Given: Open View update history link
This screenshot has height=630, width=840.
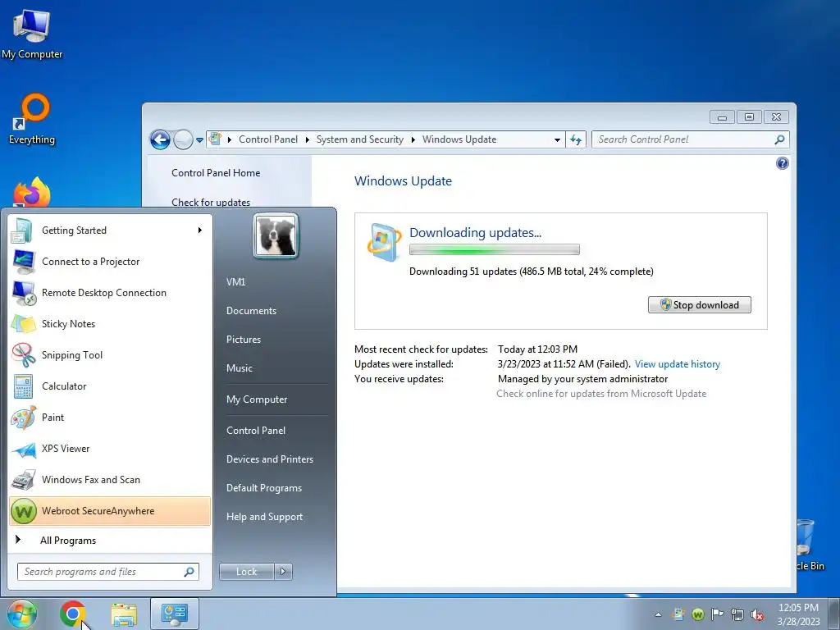Looking at the screenshot, I should pyautogui.click(x=677, y=364).
